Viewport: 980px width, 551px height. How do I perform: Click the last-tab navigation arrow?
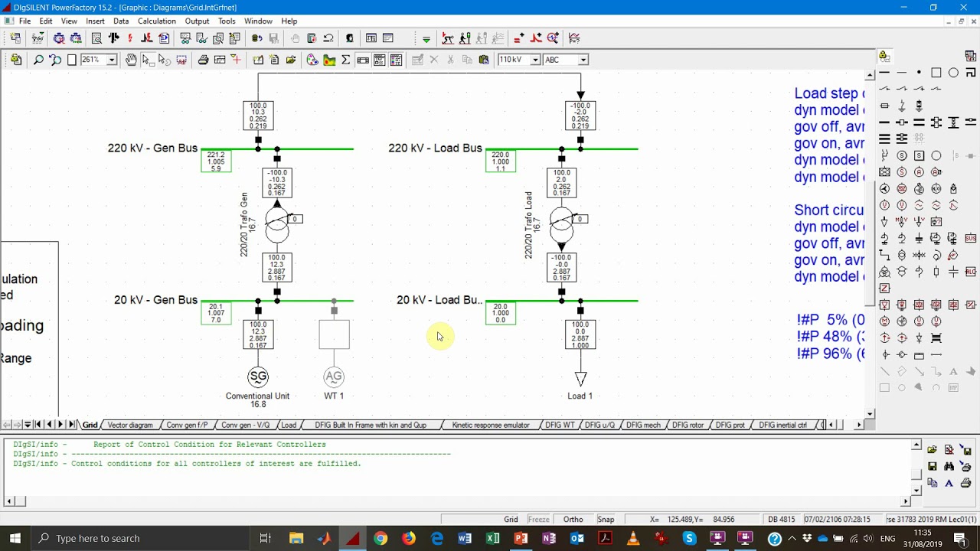tap(71, 425)
